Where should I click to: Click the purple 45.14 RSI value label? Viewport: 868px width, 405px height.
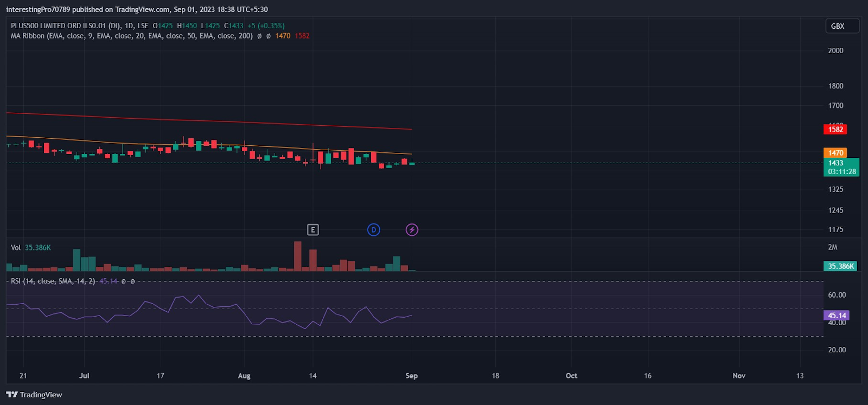pyautogui.click(x=836, y=316)
